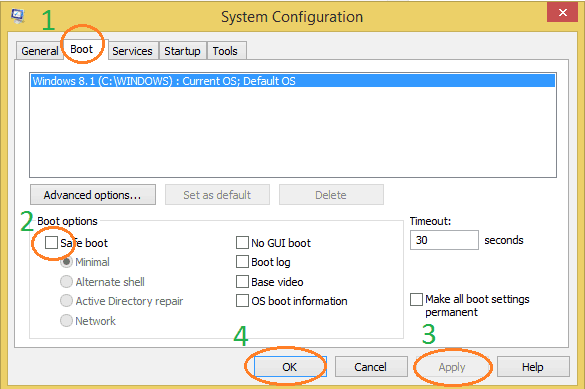Screen dimensions: 585x389
Task: Tick the No GUI boot checkbox
Action: [x=242, y=242]
